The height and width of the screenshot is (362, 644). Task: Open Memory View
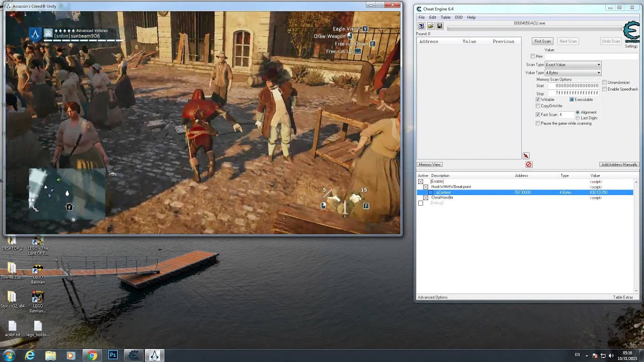point(430,164)
